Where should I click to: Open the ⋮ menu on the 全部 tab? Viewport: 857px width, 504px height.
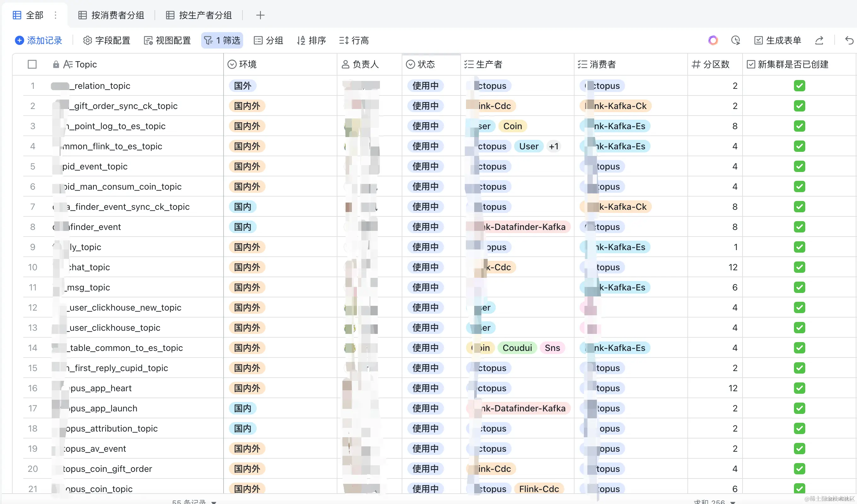pyautogui.click(x=55, y=15)
